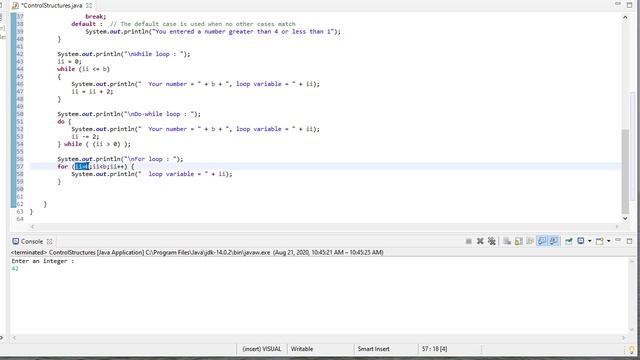Click Remove All Terminated Launches double-X icon
Screen dimensions: 640x360
click(492, 241)
